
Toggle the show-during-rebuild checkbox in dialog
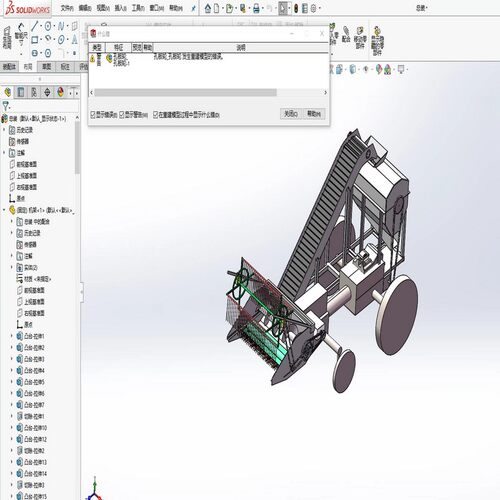click(x=155, y=115)
